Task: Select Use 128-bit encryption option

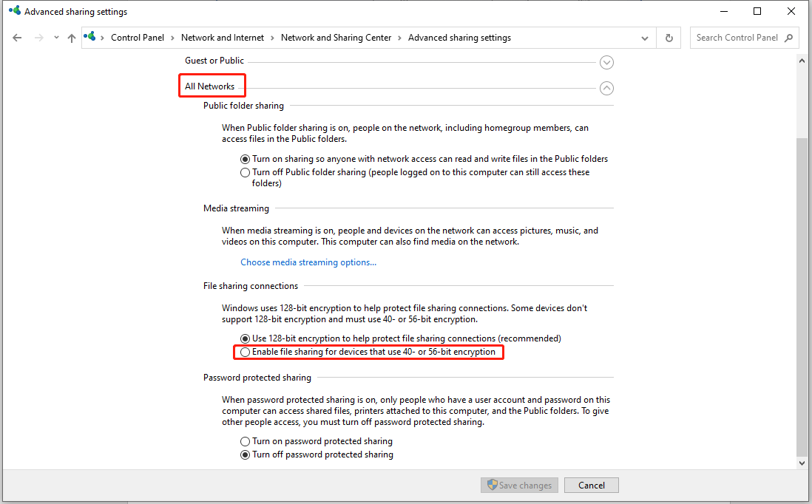Action: pos(245,338)
